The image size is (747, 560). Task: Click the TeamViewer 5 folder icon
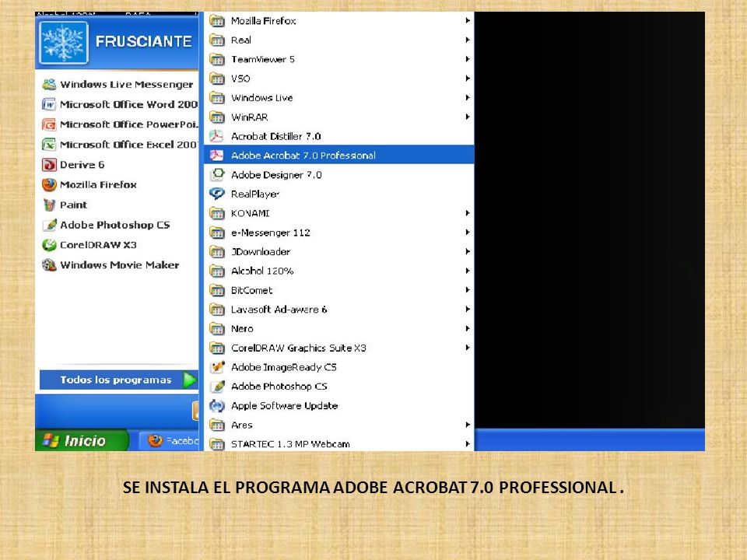pos(217,60)
